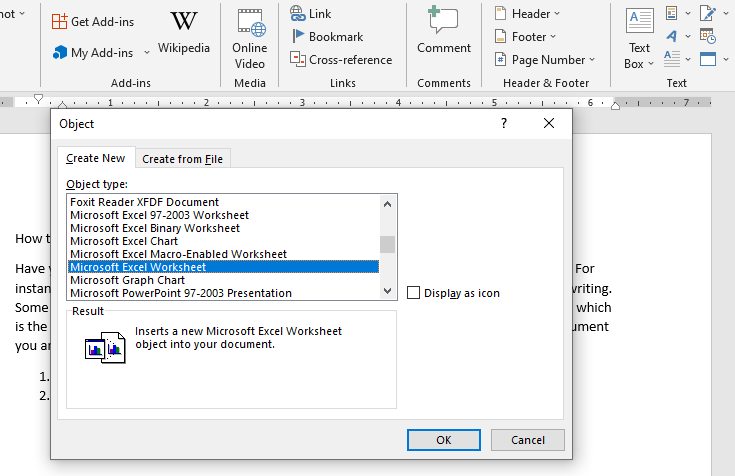Insert Date & Time
The width and height of the screenshot is (735, 476).
(x=708, y=36)
